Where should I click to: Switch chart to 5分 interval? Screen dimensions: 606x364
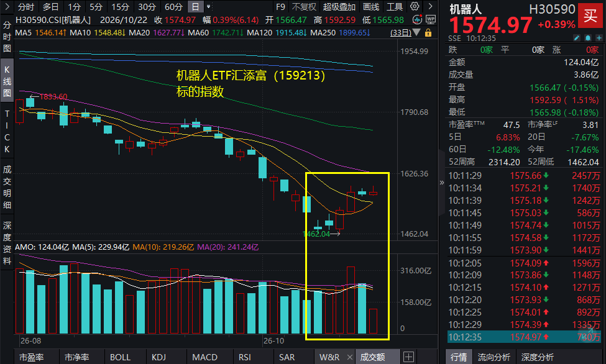coord(96,7)
